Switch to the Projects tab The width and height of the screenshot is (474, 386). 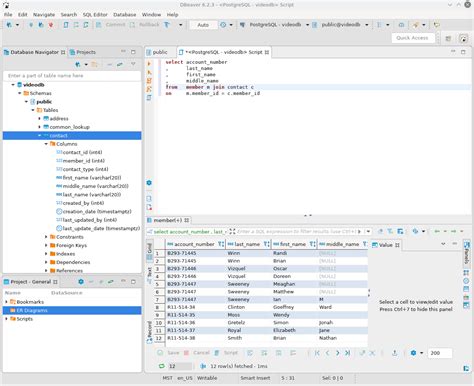tap(83, 52)
